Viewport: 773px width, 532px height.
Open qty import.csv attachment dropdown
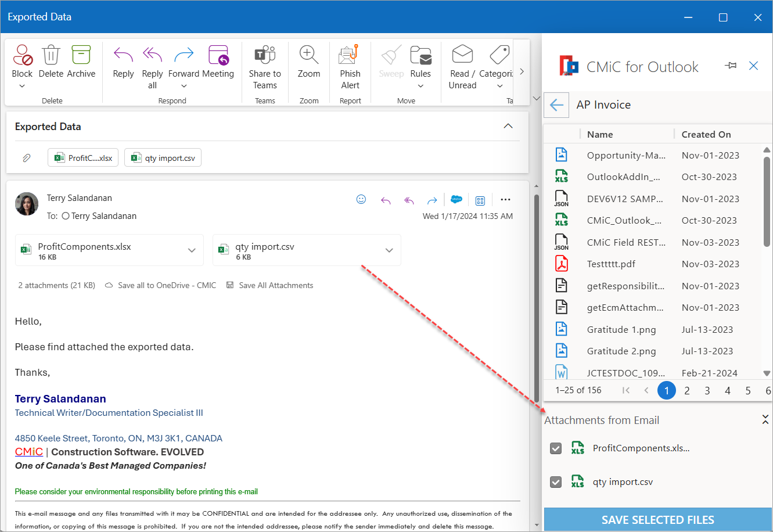tap(389, 250)
